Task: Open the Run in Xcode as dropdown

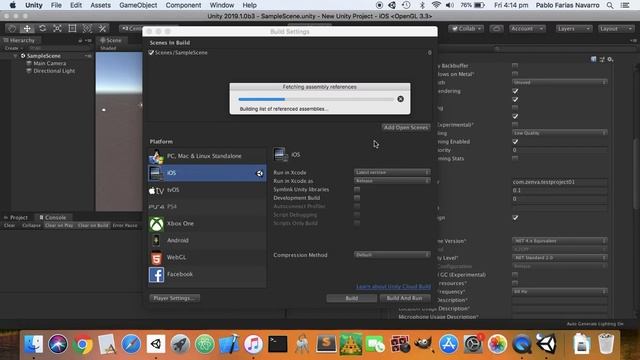Action: [x=392, y=181]
